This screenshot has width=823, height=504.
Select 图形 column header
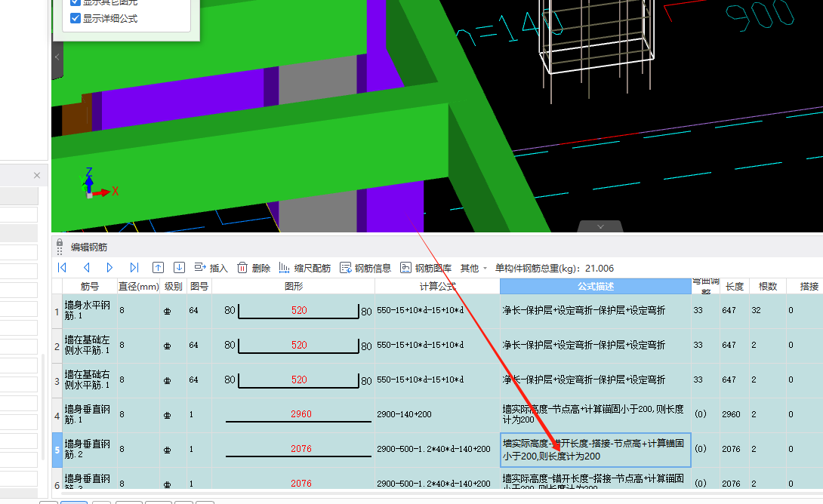point(294,287)
